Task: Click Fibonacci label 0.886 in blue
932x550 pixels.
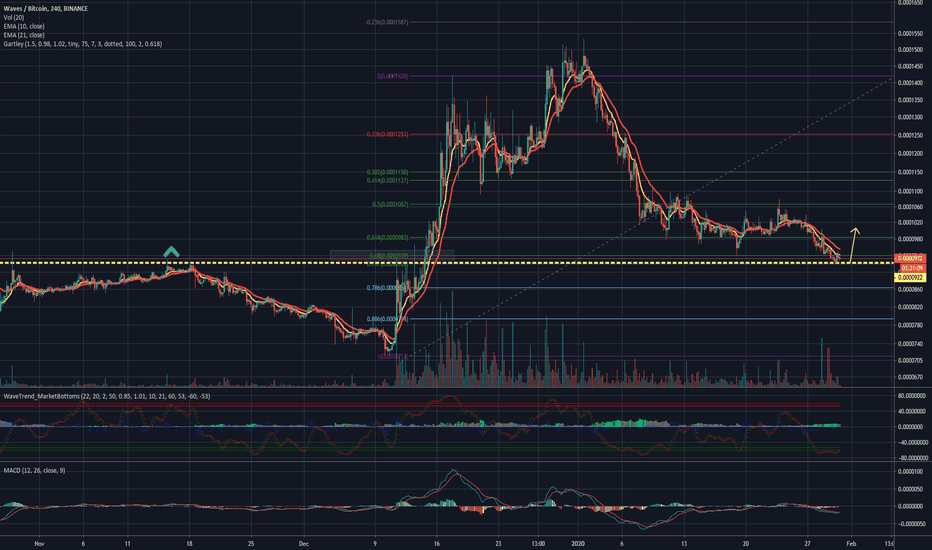Action: point(388,319)
